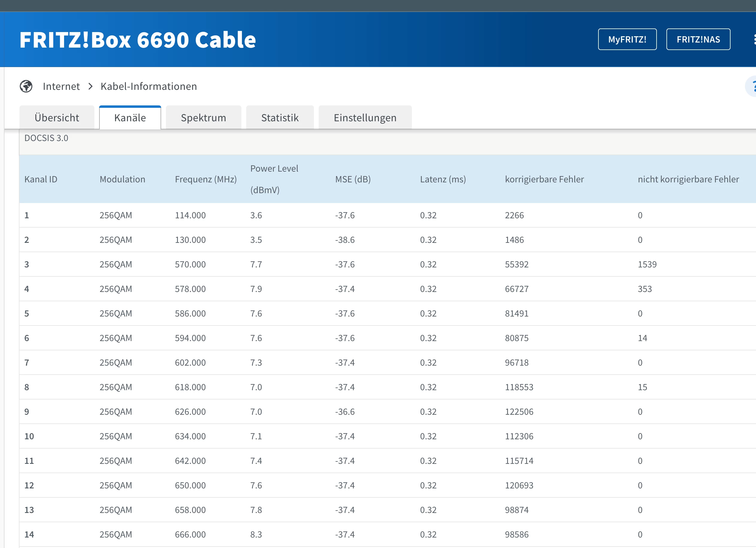
Task: Click the Kabel-Informationen breadcrumb link
Action: tap(149, 86)
